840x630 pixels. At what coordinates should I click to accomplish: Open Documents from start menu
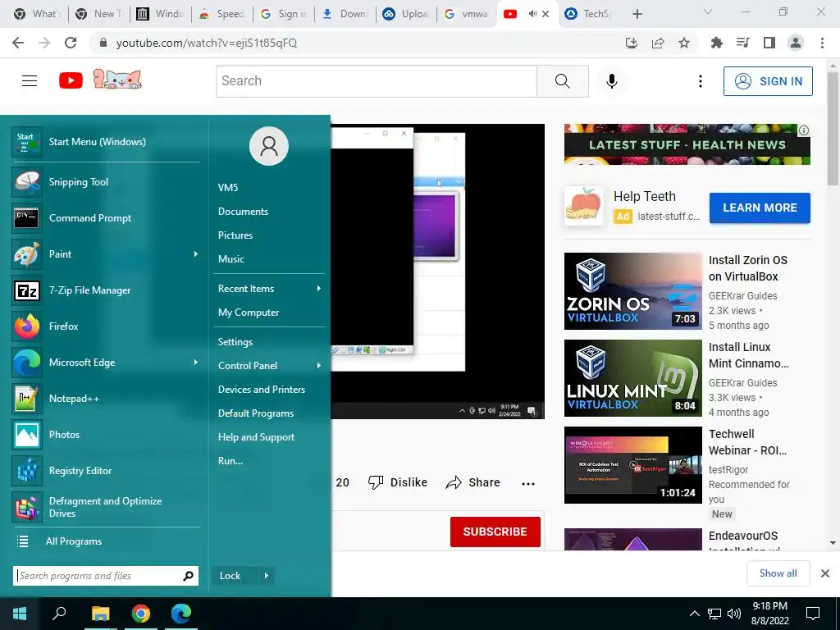pos(243,212)
